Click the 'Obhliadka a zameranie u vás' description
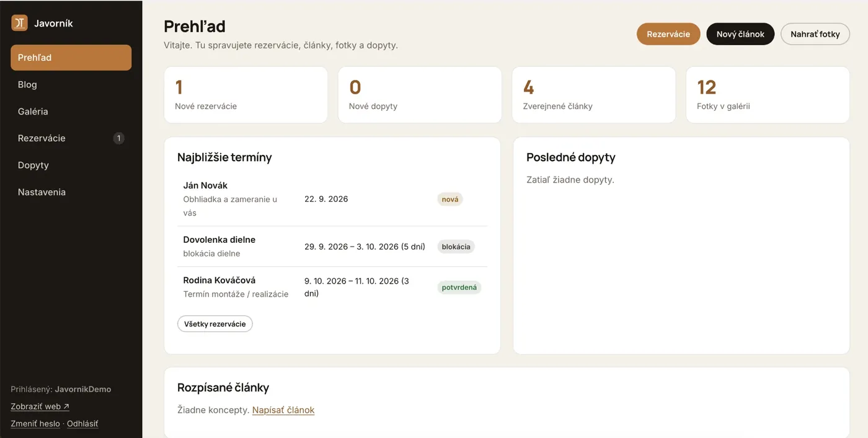Screen dimensions: 868x438 coord(230,206)
